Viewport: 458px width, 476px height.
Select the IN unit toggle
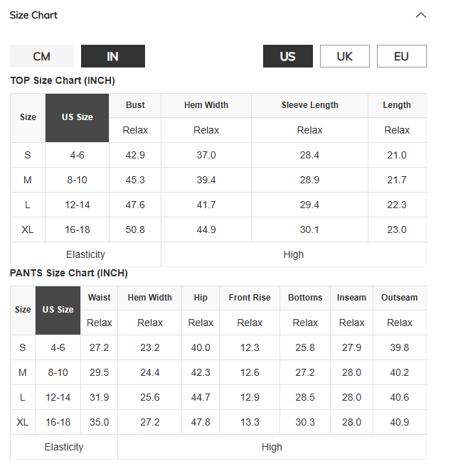tap(113, 56)
